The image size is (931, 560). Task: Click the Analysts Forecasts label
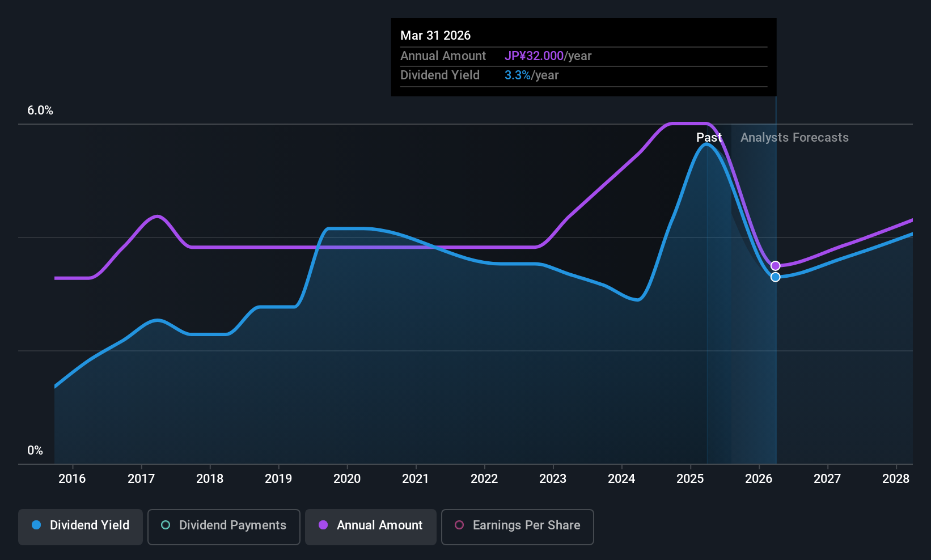pyautogui.click(x=794, y=138)
